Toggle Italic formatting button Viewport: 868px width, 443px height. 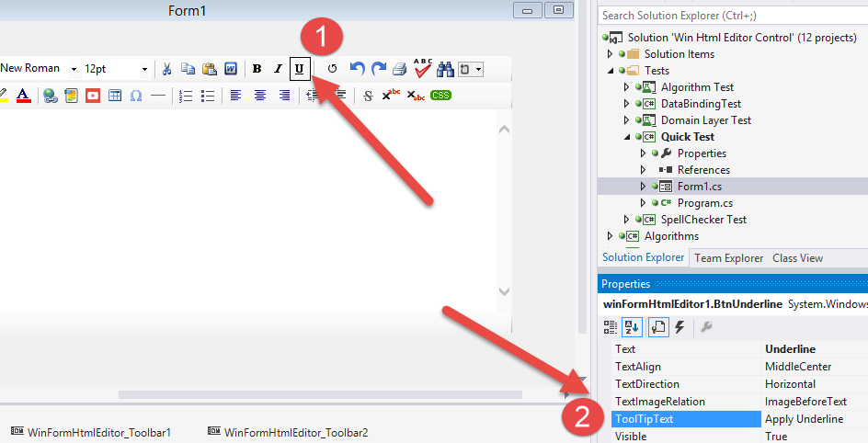click(x=278, y=69)
